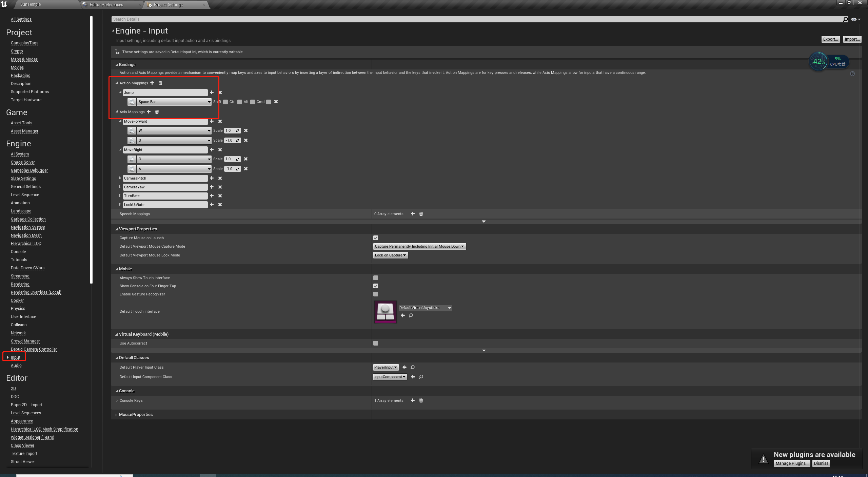Add a Console Keys array element
868x477 pixels.
pyautogui.click(x=413, y=400)
